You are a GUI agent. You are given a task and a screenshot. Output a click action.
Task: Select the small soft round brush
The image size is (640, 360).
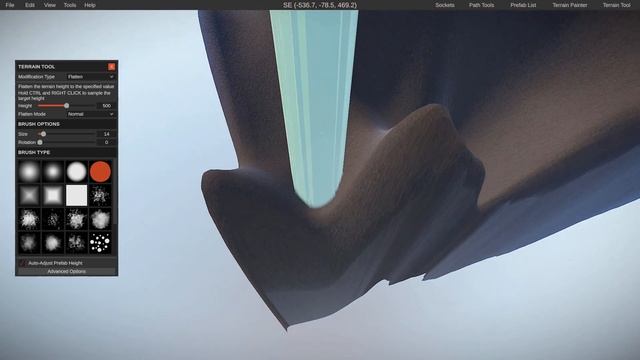click(x=53, y=171)
